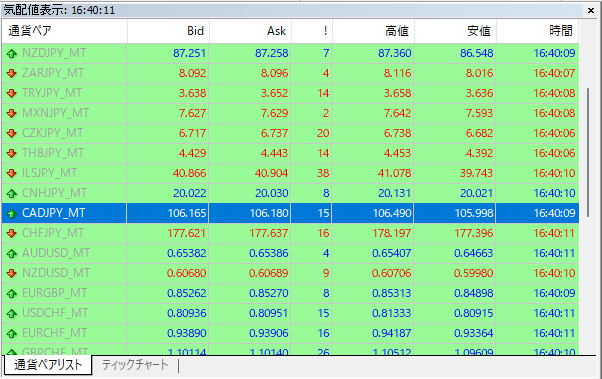
Task: Click the THBJPY high value 4.453
Action: pos(397,153)
